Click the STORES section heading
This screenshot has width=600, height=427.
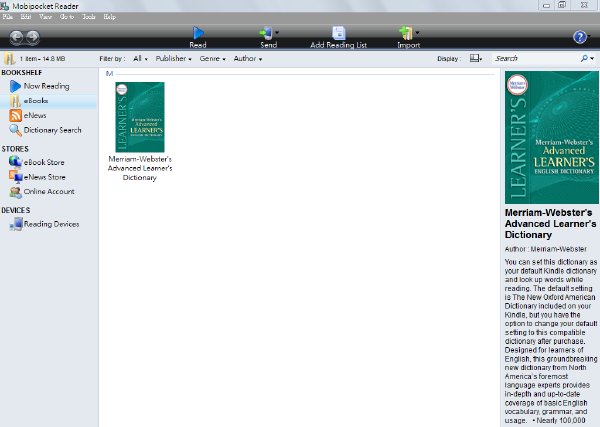pos(15,149)
